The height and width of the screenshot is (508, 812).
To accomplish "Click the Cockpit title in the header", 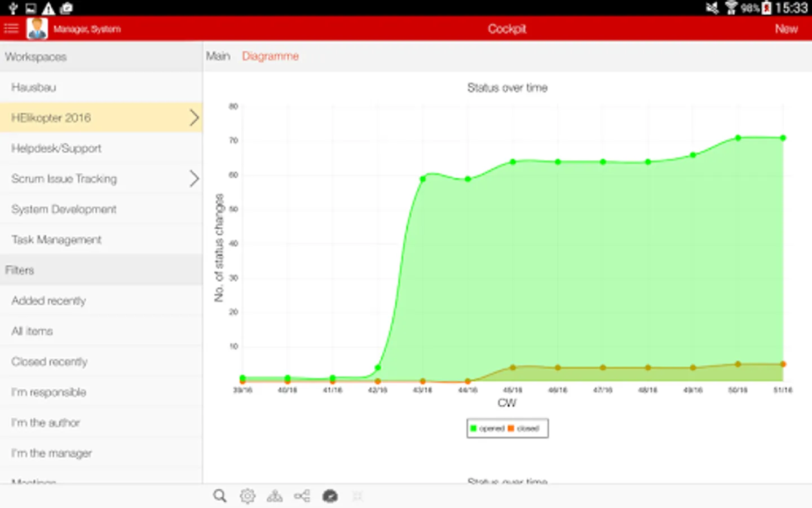I will [x=507, y=29].
